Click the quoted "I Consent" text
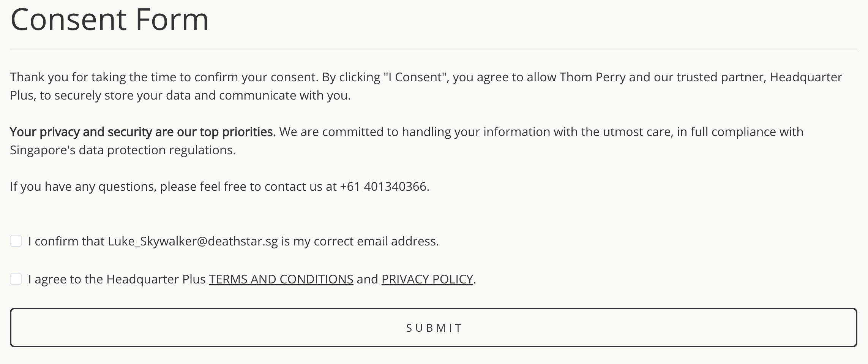868x364 pixels. (x=415, y=77)
